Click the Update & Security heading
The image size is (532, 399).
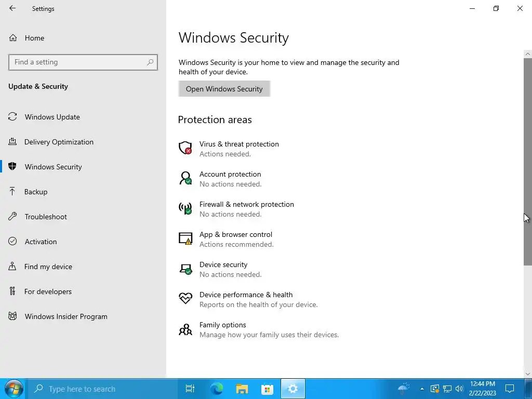38,87
